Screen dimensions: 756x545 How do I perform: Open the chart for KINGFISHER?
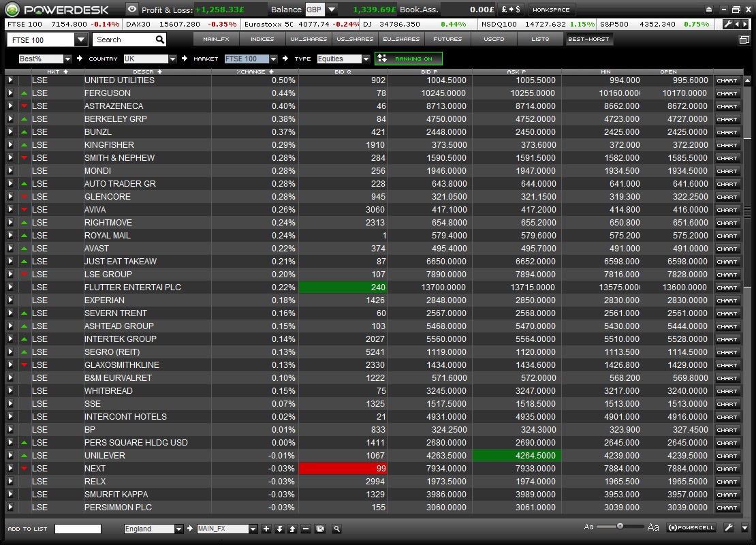[x=727, y=145]
